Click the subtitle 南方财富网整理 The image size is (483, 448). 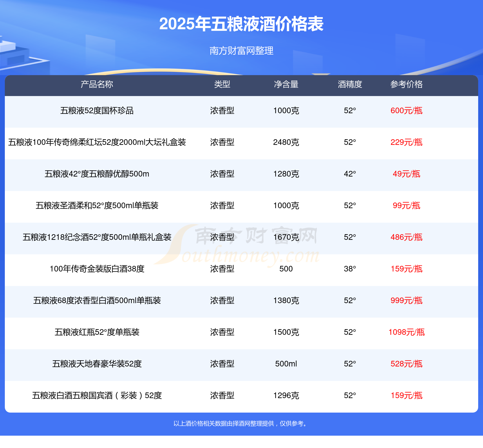click(x=241, y=51)
